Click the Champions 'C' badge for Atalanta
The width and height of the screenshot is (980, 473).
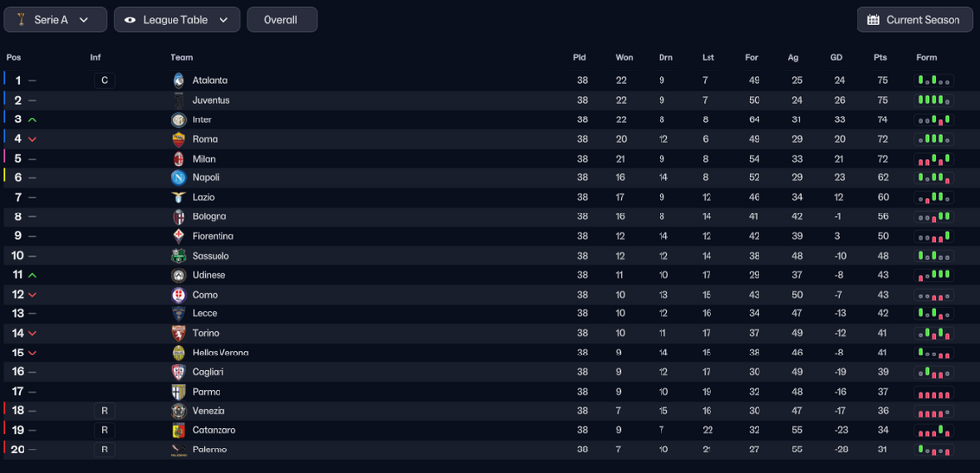pyautogui.click(x=105, y=80)
